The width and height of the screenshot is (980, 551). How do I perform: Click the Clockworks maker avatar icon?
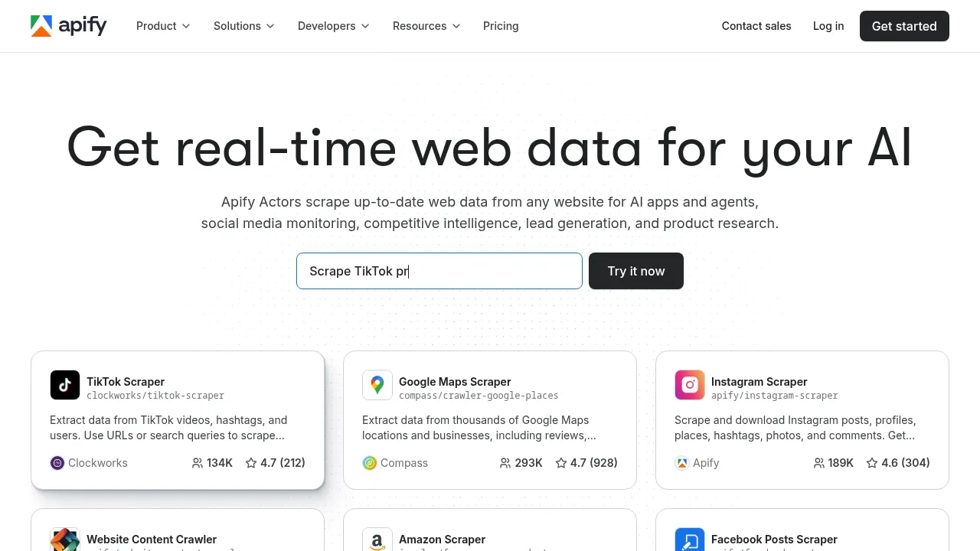pos(57,463)
